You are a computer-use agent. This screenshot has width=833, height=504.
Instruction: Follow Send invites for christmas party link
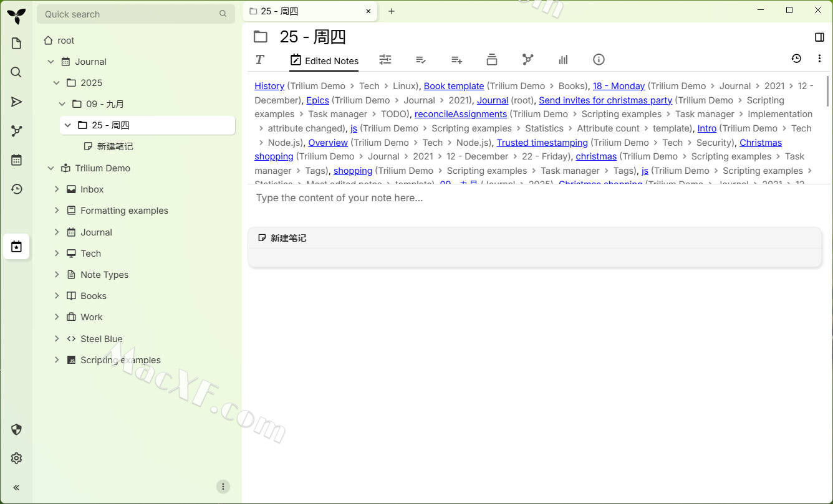605,100
